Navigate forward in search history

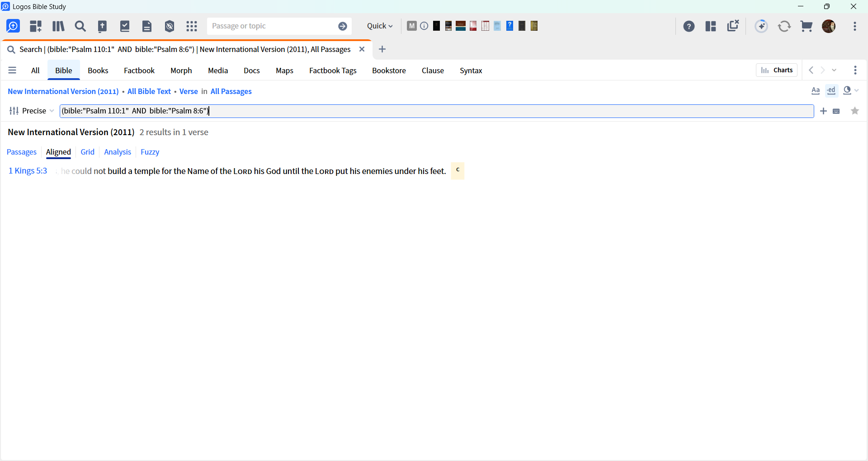(823, 70)
